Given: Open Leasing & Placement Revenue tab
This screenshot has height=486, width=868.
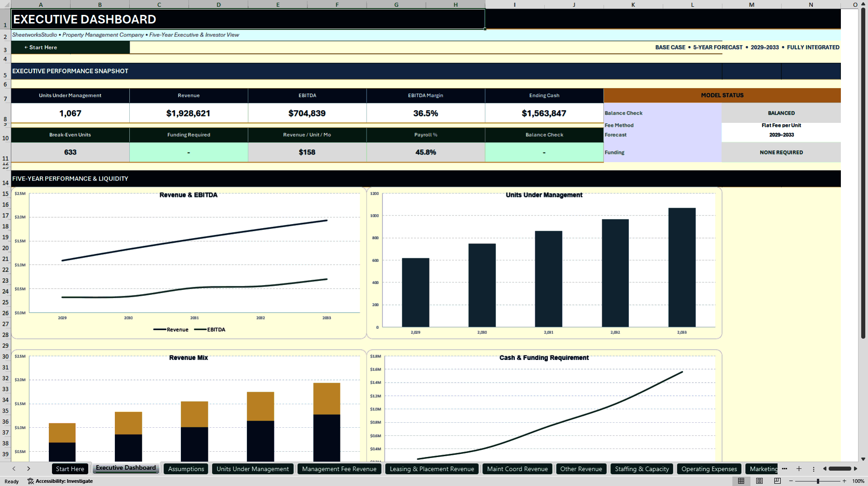Looking at the screenshot, I should click(432, 469).
